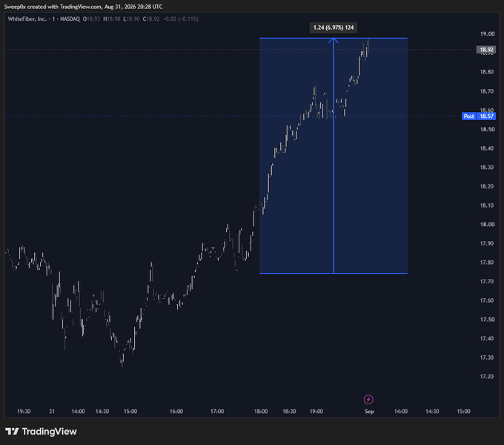Click the 18.80 price axis label
The image size is (504, 445).
coord(487,72)
